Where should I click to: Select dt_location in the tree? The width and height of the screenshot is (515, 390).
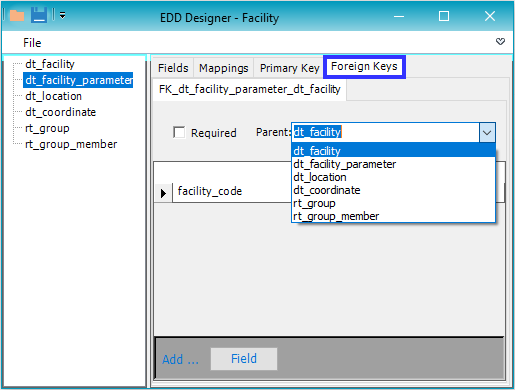[53, 96]
